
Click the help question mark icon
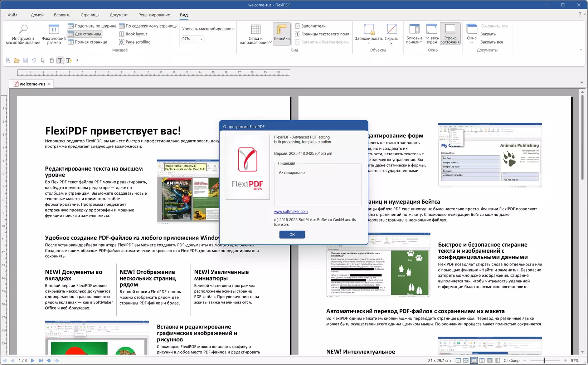click(580, 14)
